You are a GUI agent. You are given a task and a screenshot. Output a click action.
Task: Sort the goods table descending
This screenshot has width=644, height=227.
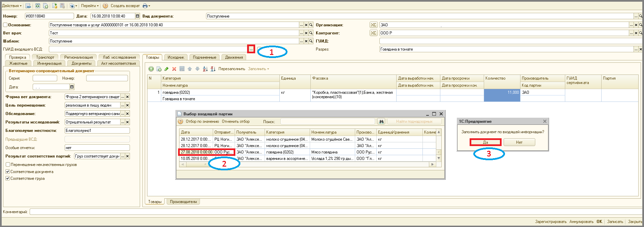click(x=213, y=69)
